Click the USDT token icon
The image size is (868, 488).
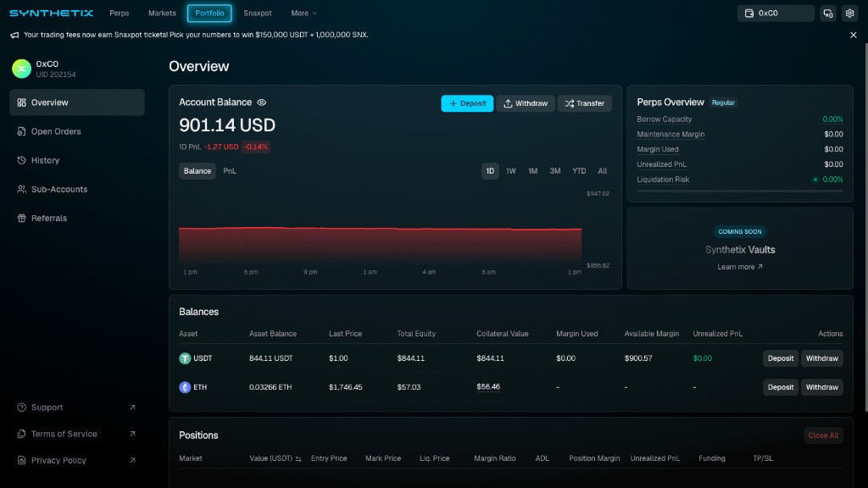pos(185,358)
